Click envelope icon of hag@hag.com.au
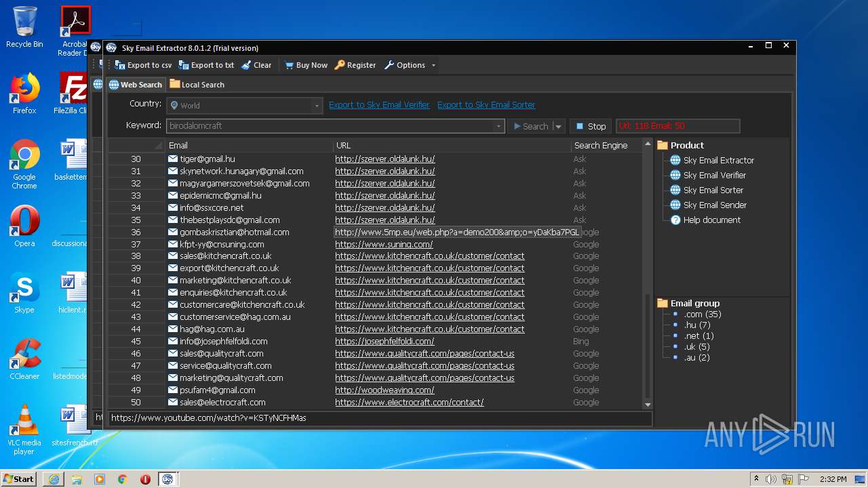This screenshot has width=868, height=488. [x=173, y=329]
